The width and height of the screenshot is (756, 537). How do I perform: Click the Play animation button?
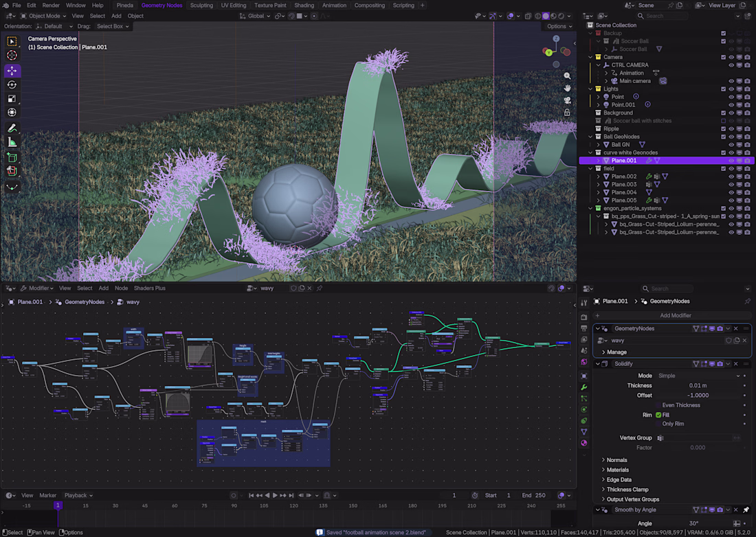(275, 495)
